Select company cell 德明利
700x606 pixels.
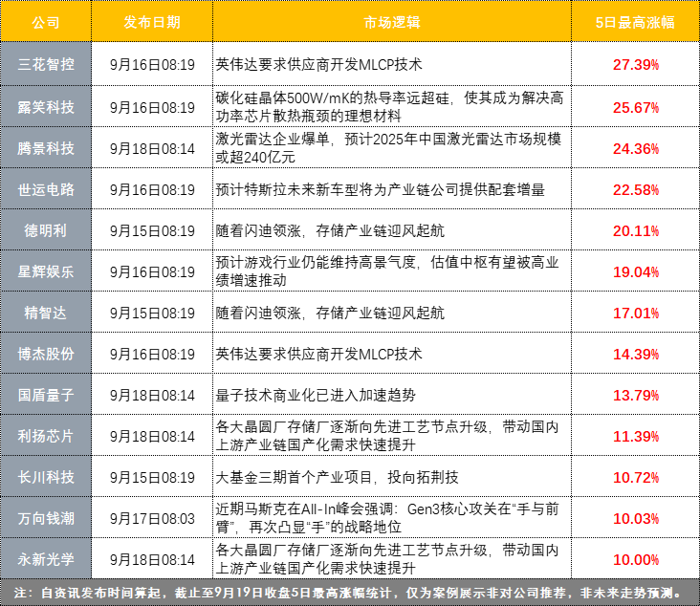[x=46, y=230]
